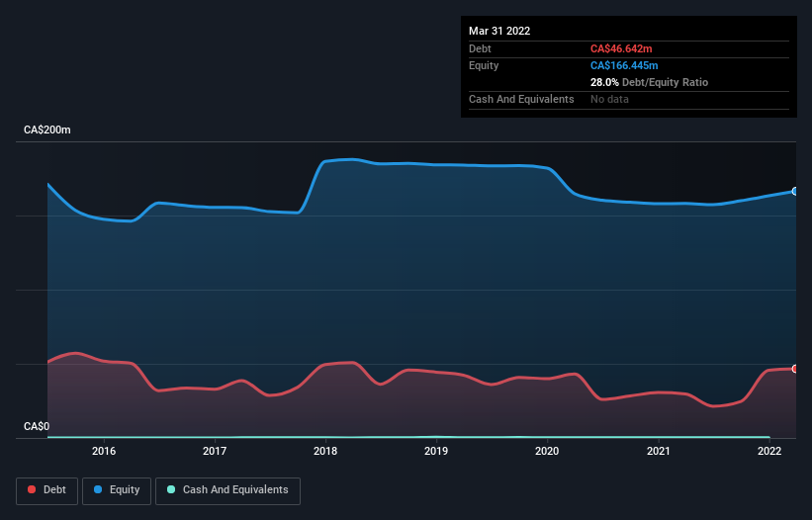Screen dimensions: 812x520
Task: Click the Mar 31 2022 tooltip date
Action: 499,31
